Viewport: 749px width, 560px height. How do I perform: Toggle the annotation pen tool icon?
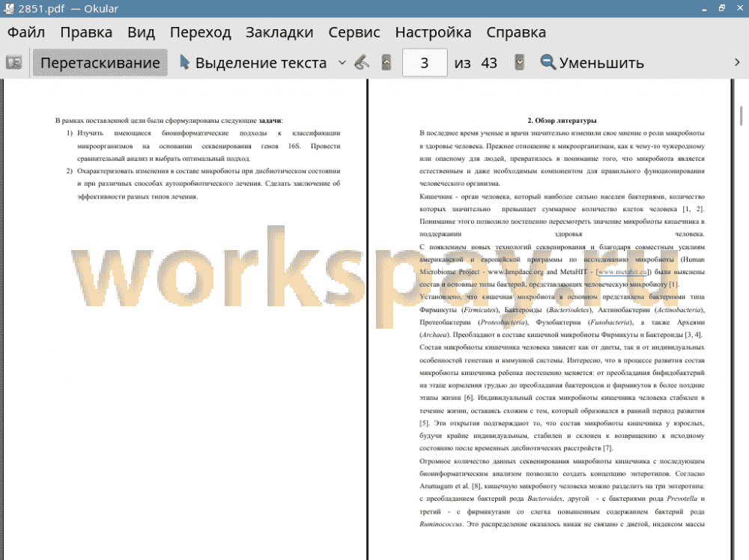click(x=362, y=63)
